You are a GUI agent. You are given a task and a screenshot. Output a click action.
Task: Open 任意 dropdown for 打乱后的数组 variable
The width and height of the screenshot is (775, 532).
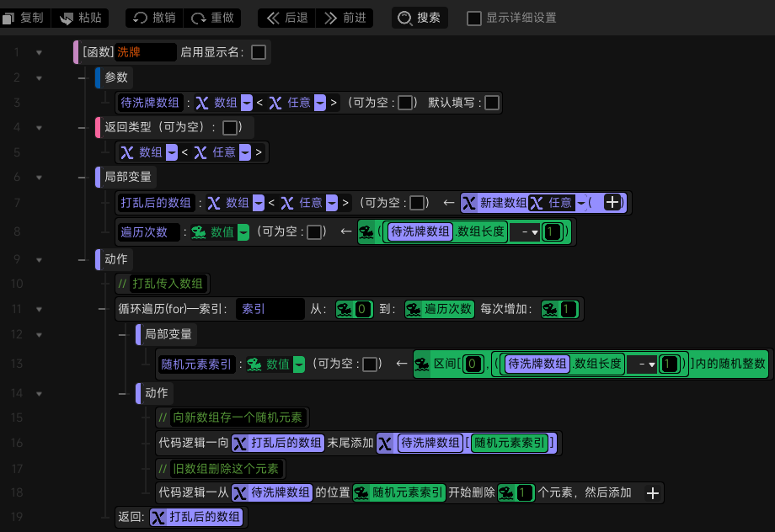tap(332, 203)
